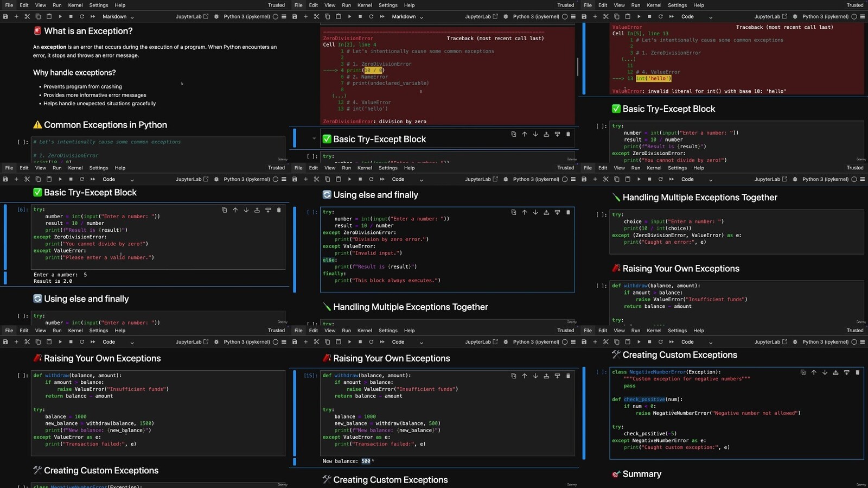The height and width of the screenshot is (488, 868).
Task: Open Markdown cell-type dropdown above "What is an Exception?"
Action: [x=118, y=17]
